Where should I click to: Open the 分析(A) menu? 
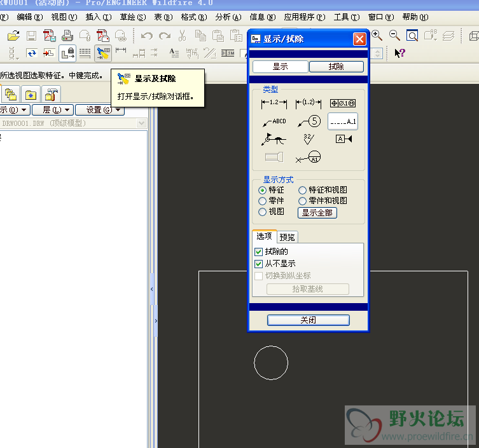tap(228, 17)
